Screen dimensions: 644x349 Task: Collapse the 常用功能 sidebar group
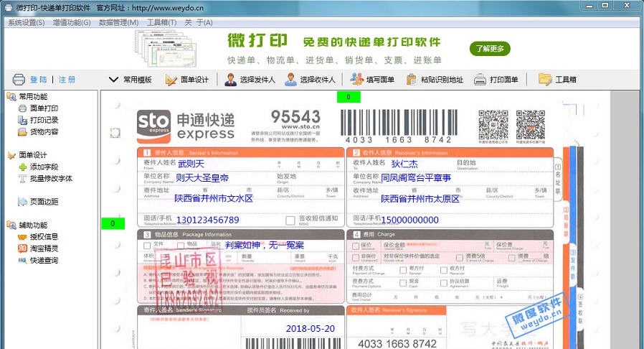coord(11,97)
